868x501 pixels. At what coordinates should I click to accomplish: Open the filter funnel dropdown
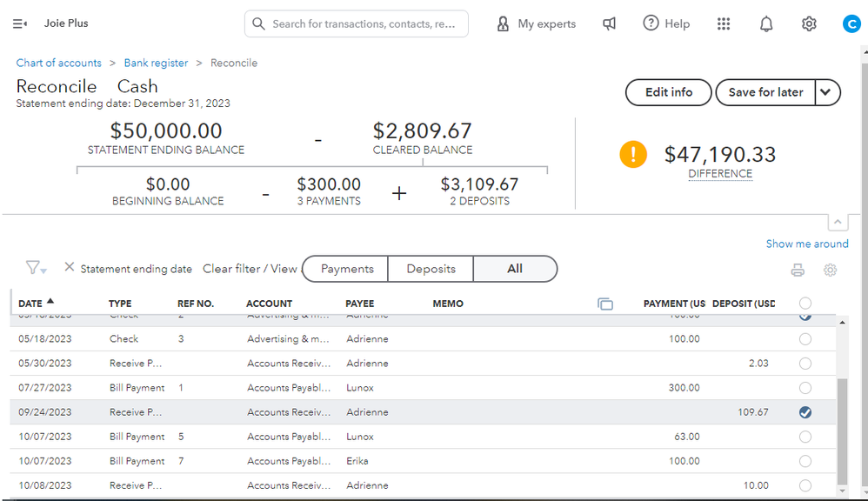point(36,269)
